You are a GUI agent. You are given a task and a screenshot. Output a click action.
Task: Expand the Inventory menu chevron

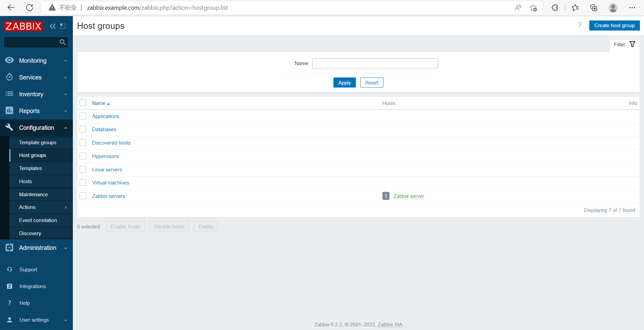click(66, 94)
